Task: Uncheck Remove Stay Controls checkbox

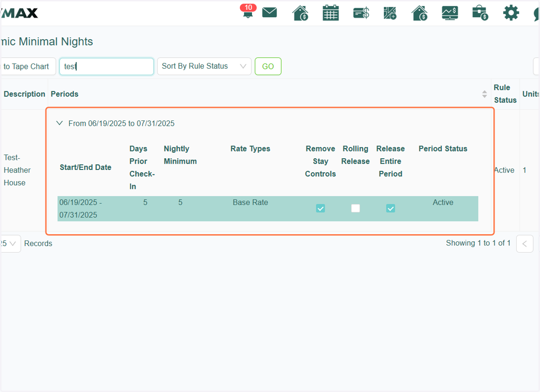Action: 320,208
